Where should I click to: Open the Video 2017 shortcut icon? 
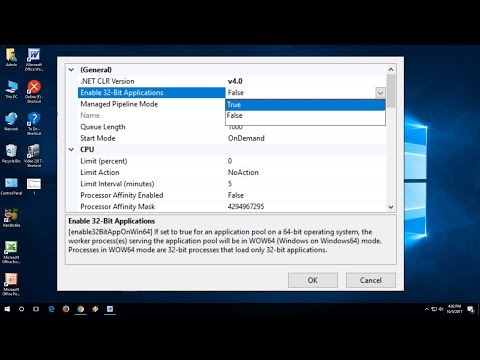pyautogui.click(x=34, y=156)
